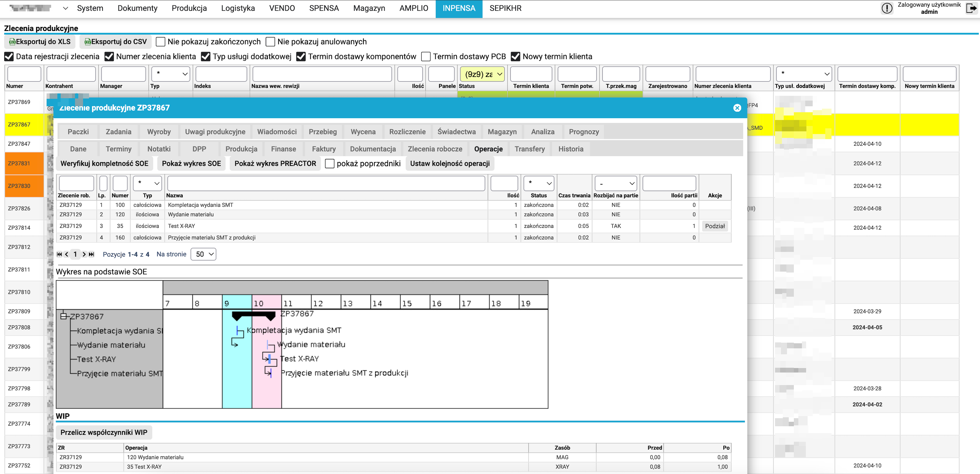Screen dimensions: 980x474
Task: Uncheck Termin dostawy komponentów column
Action: pos(301,57)
